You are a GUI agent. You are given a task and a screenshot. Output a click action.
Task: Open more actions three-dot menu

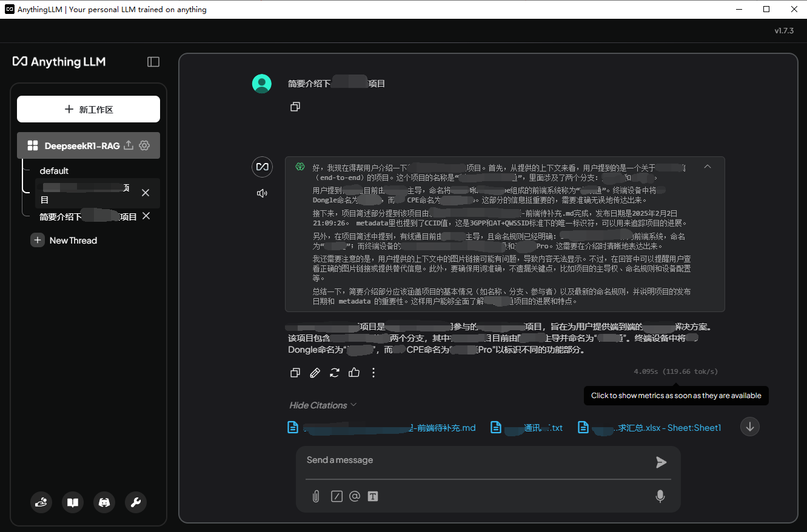point(373,373)
